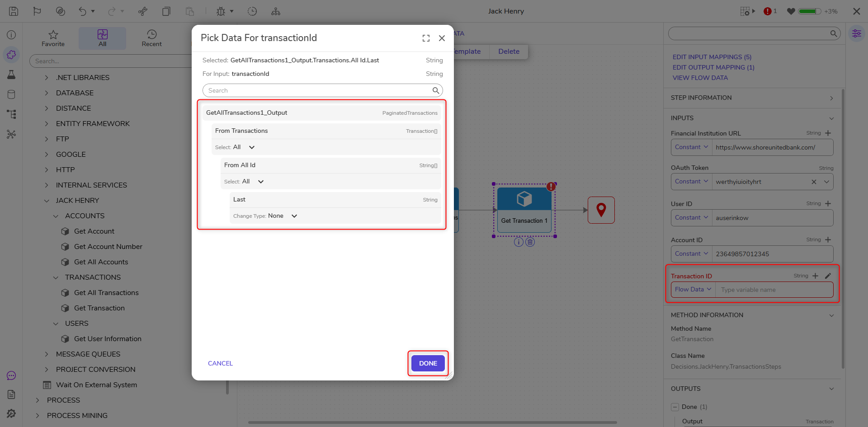
Task: Click the plus icon beside Account ID
Action: (828, 240)
